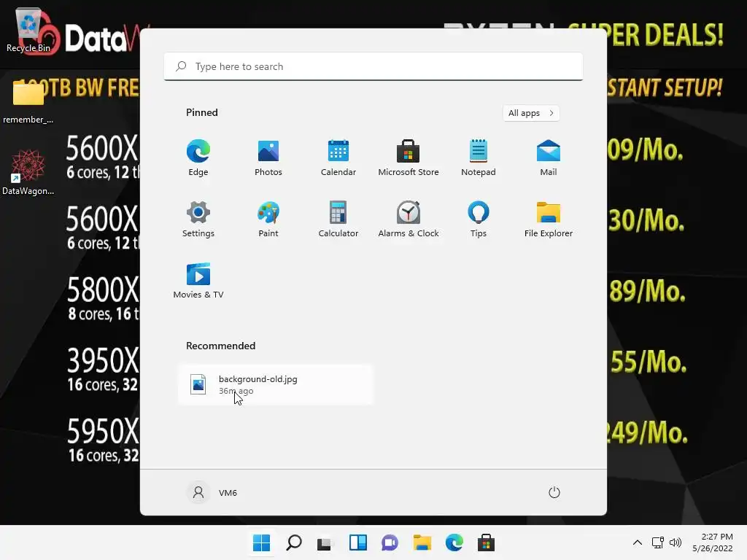The height and width of the screenshot is (560, 747).
Task: Launch the Photos app
Action: click(x=268, y=158)
